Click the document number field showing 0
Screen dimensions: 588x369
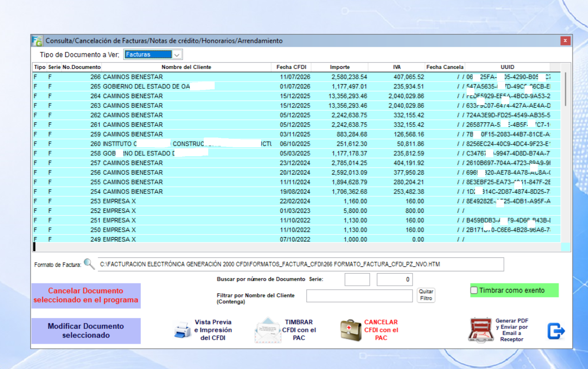(x=395, y=279)
